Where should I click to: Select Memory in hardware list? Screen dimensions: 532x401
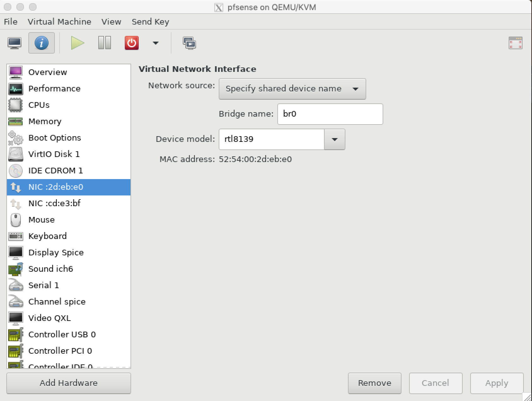[x=69, y=121]
